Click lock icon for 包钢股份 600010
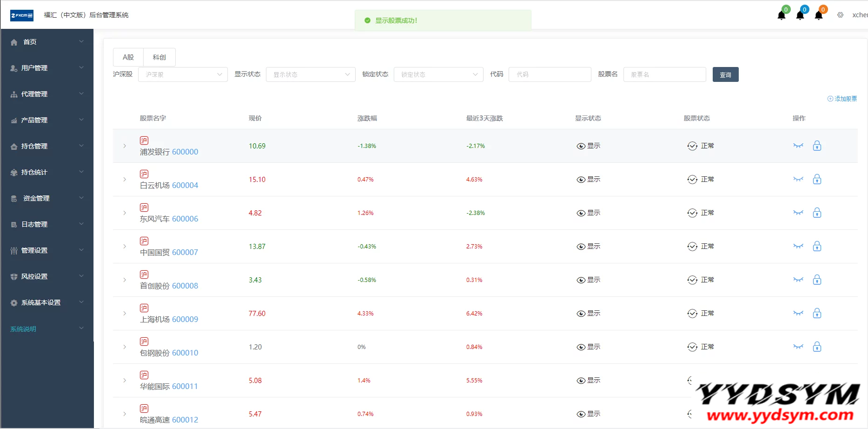The width and height of the screenshot is (868, 429). (817, 347)
